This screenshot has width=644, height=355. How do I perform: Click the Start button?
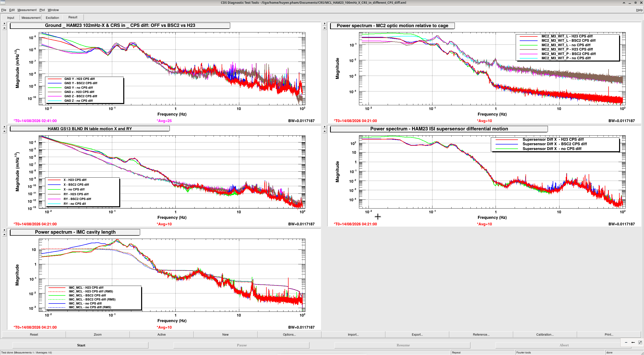pyautogui.click(x=80, y=345)
